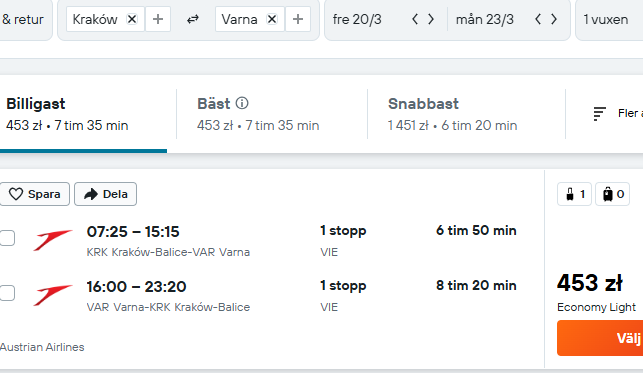Switch to the Snabbast sorting tab
Viewport: 643px width, 373px height.
click(466, 114)
